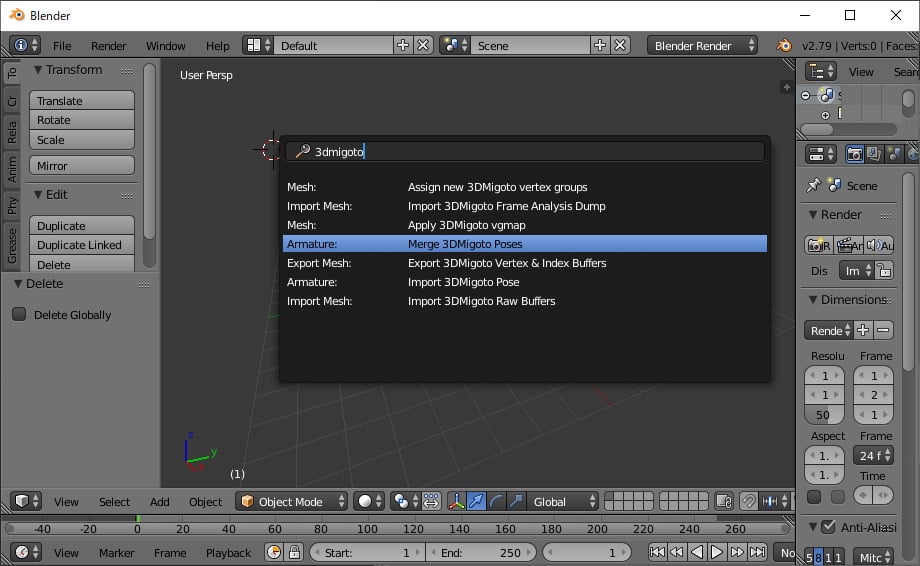Switch to the Grease tool shelf tab
Viewport: 920px width, 566px height.
click(12, 246)
